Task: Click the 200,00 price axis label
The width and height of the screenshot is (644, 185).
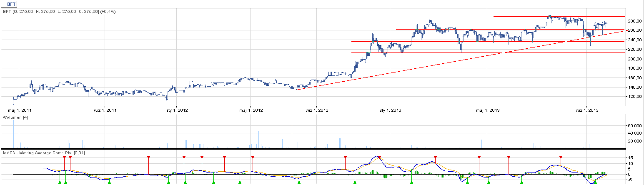Action: (x=635, y=59)
